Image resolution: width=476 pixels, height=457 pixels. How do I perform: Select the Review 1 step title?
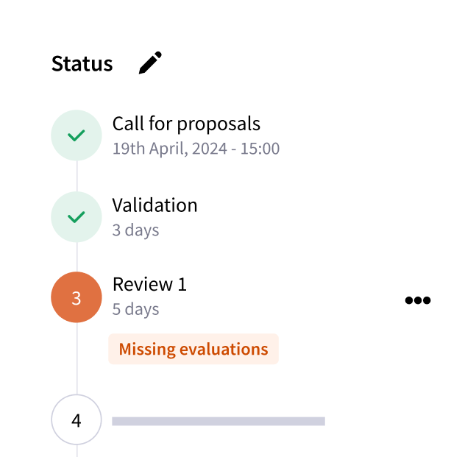coord(149,284)
